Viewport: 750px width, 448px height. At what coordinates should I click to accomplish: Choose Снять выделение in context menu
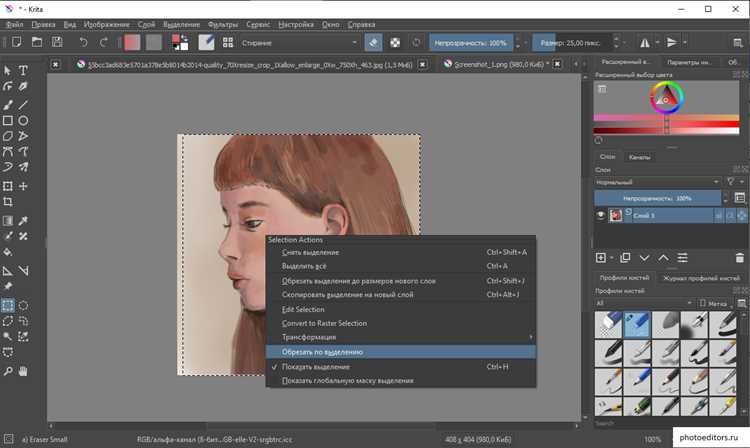401,252
